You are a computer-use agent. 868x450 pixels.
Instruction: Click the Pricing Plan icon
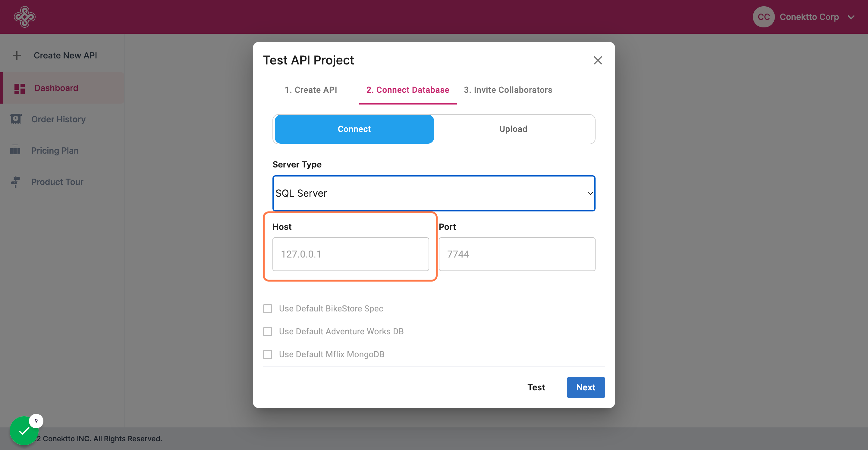[15, 150]
